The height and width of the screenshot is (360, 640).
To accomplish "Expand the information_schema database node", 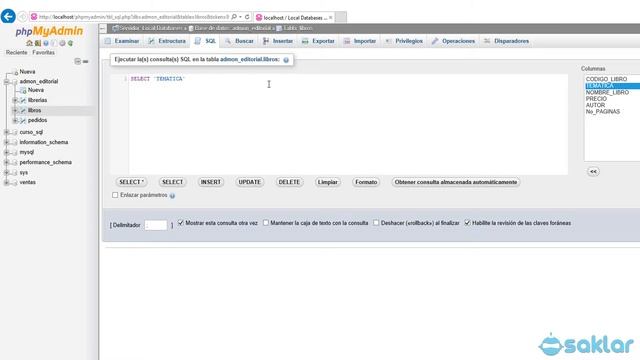I will click(7, 142).
